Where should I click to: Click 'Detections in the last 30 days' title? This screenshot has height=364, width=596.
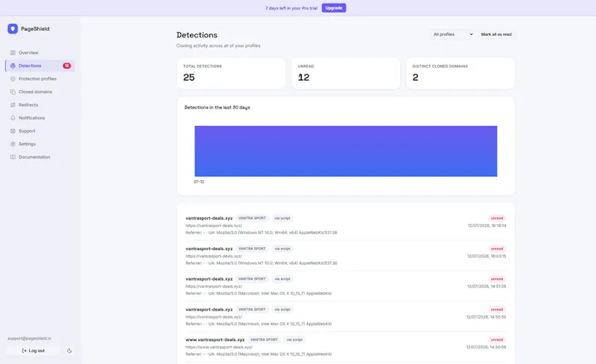(x=217, y=107)
